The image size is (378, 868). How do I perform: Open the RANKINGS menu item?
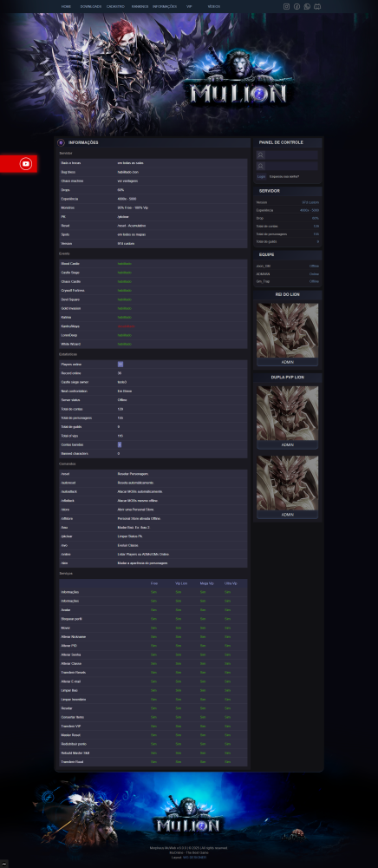[140, 7]
